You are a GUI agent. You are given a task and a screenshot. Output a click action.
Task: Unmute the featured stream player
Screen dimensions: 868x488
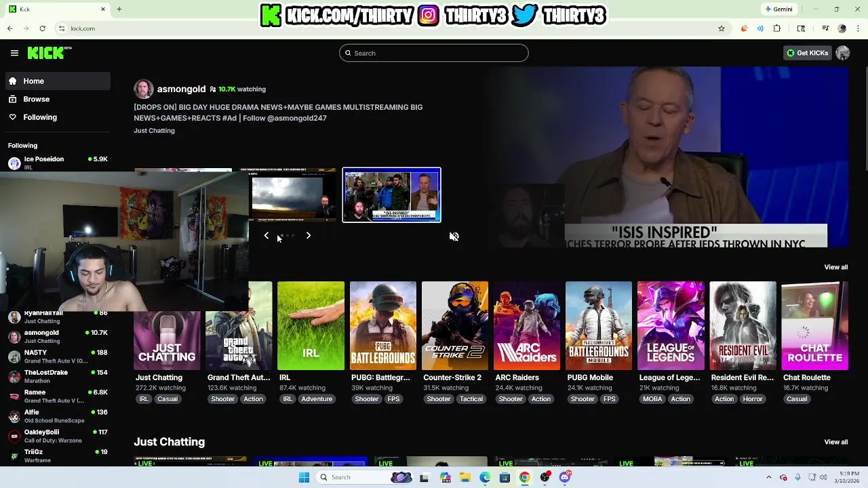(x=454, y=237)
